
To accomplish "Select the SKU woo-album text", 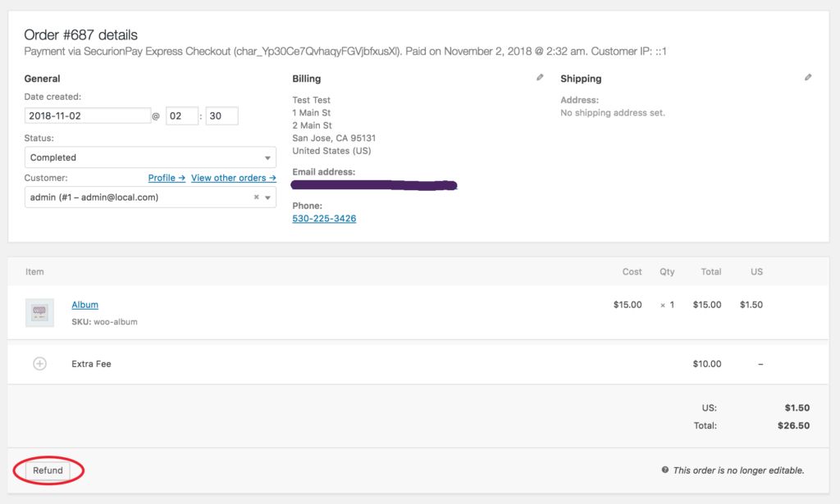I will (104, 322).
